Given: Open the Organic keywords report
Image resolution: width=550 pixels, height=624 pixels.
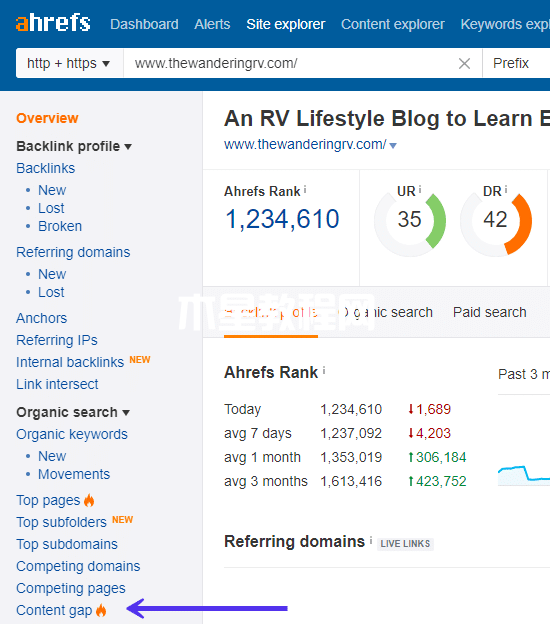Looking at the screenshot, I should 72,434.
